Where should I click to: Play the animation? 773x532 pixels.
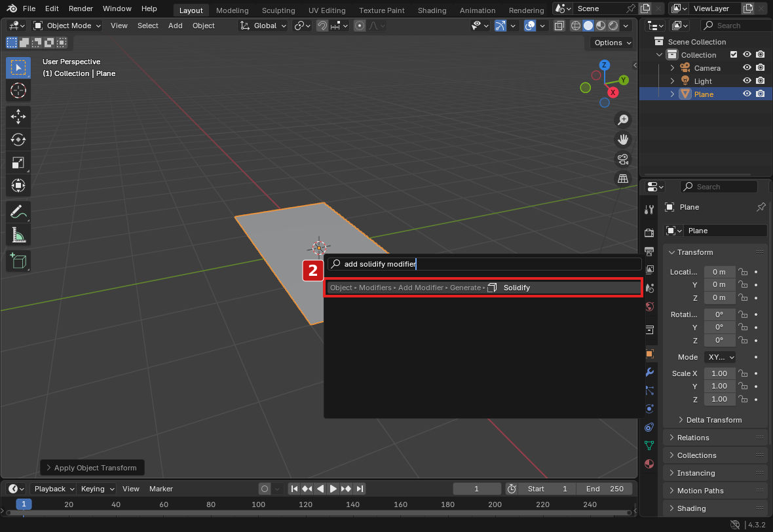[333, 489]
